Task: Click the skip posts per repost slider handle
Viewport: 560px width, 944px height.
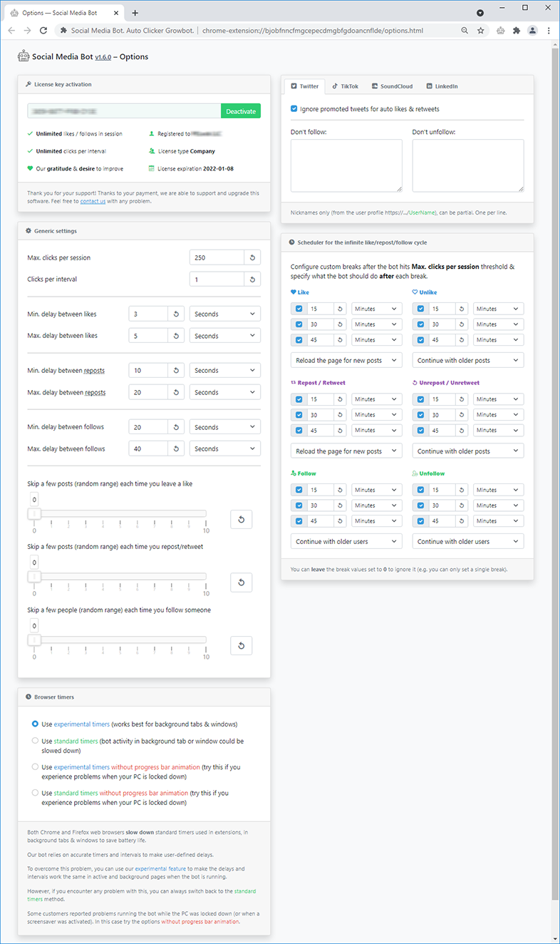Action: (x=34, y=576)
